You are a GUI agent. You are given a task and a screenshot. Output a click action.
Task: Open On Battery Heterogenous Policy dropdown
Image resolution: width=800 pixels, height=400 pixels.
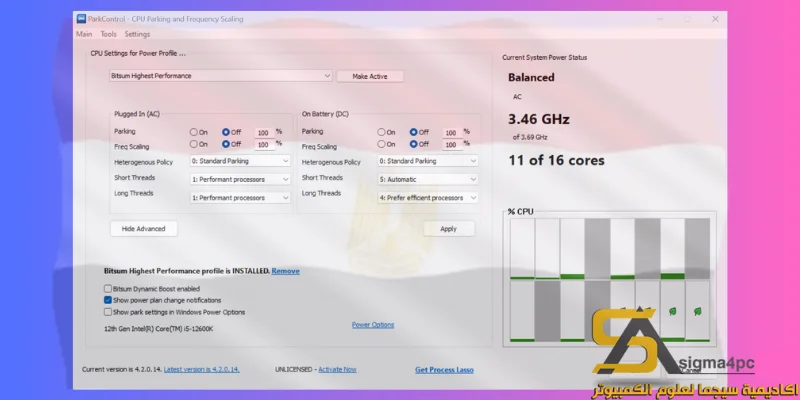pos(428,161)
